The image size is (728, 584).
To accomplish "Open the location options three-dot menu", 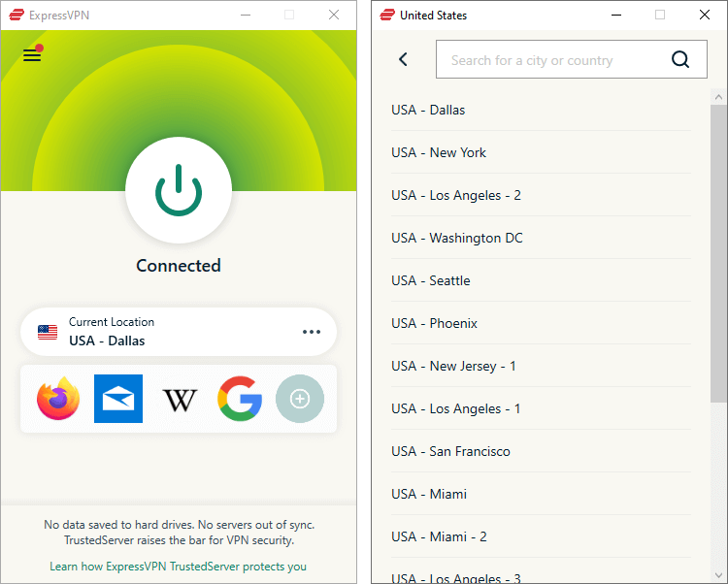I will 312,332.
